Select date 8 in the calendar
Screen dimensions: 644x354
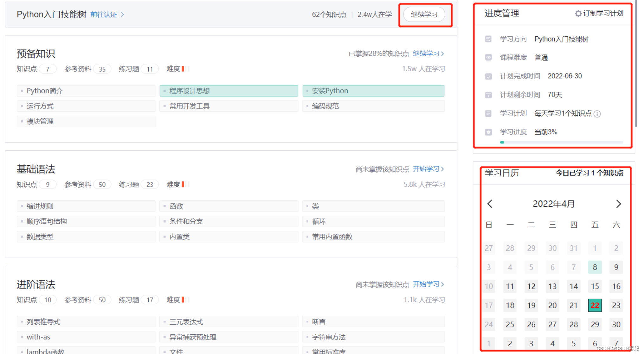[595, 267]
